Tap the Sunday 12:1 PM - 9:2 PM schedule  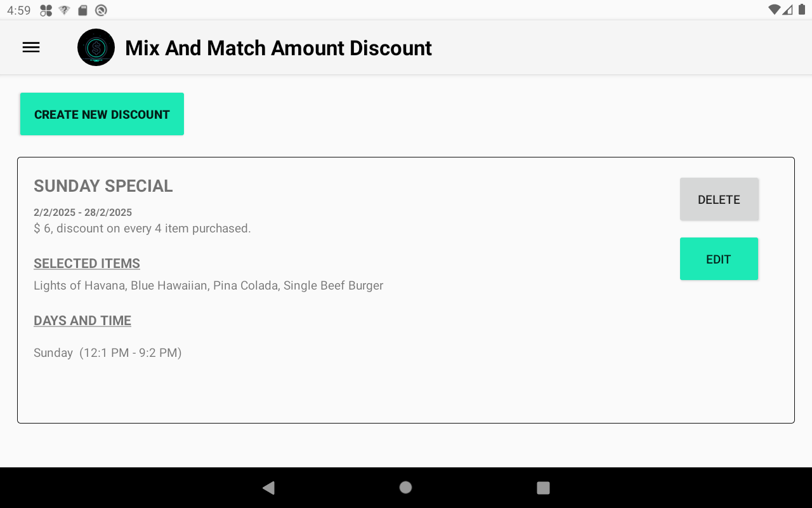108,353
